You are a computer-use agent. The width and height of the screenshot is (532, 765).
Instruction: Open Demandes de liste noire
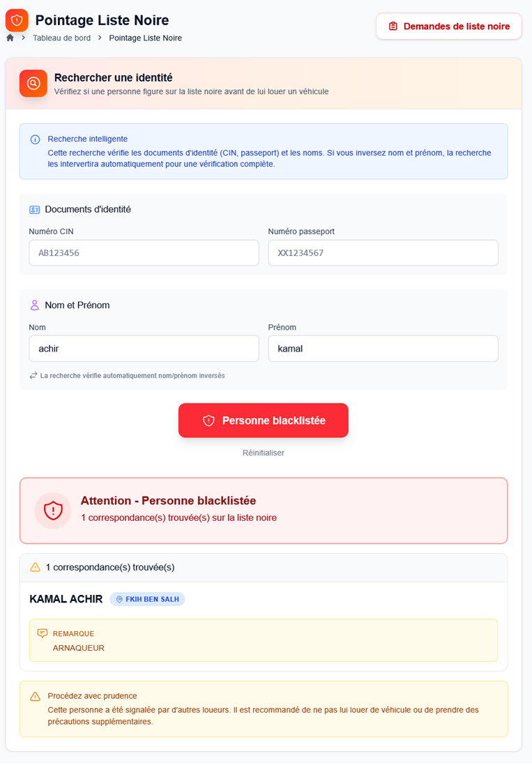tap(448, 26)
